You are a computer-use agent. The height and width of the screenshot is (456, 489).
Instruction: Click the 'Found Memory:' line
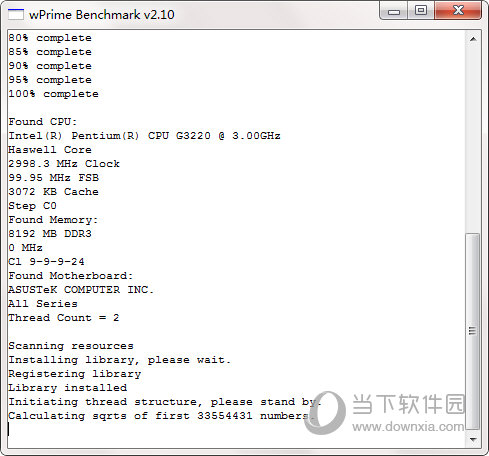pos(53,220)
